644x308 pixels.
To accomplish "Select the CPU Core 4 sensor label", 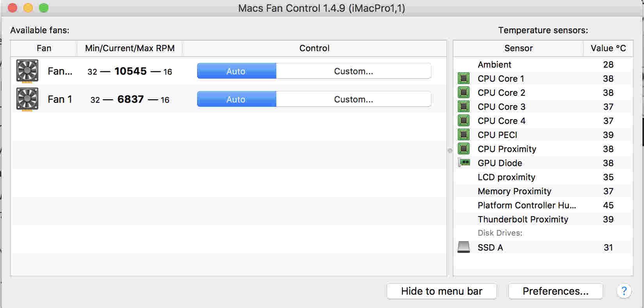I will pyautogui.click(x=501, y=121).
